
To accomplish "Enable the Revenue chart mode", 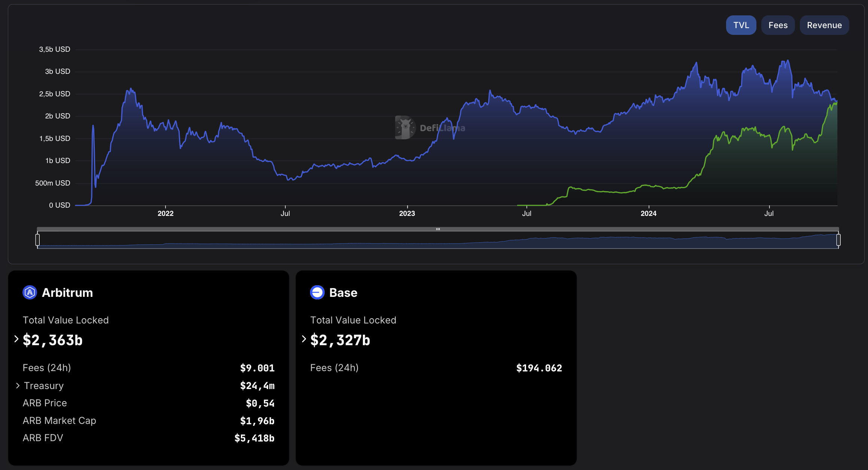I will point(824,25).
